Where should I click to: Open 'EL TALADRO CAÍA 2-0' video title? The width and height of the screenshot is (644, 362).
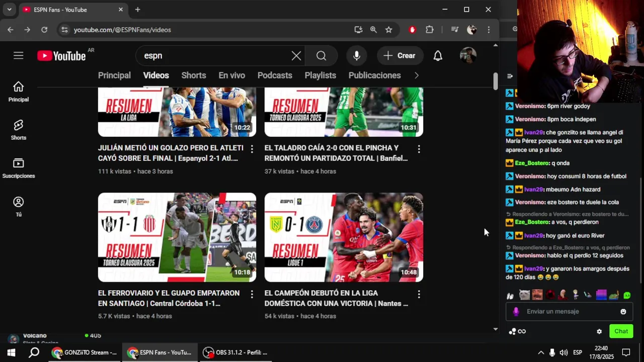336,153
